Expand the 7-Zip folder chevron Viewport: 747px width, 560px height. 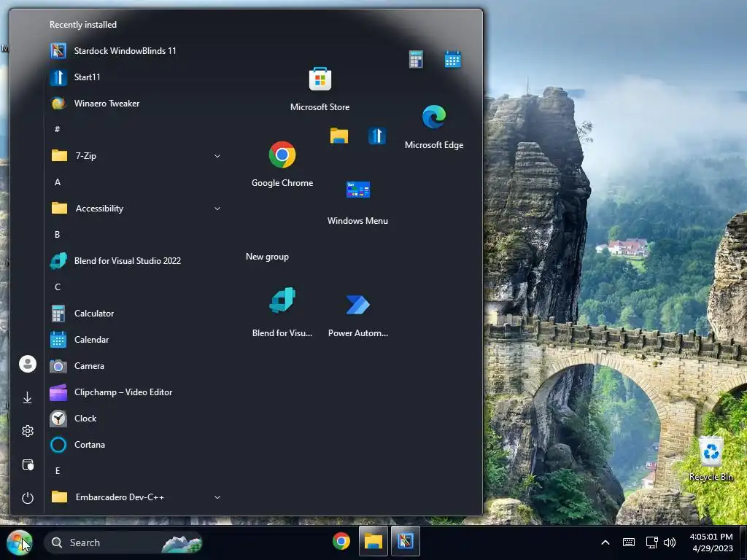pos(217,156)
